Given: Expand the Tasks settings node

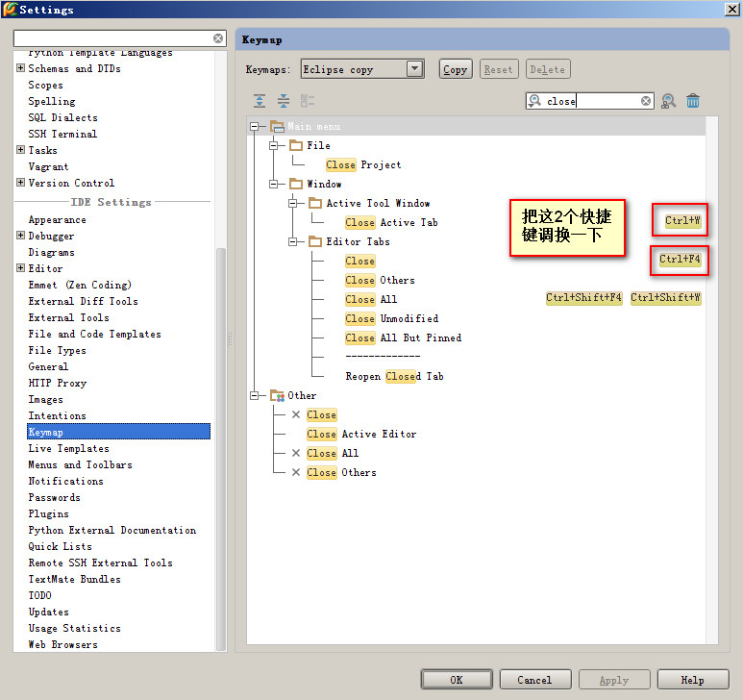Looking at the screenshot, I should (x=20, y=150).
